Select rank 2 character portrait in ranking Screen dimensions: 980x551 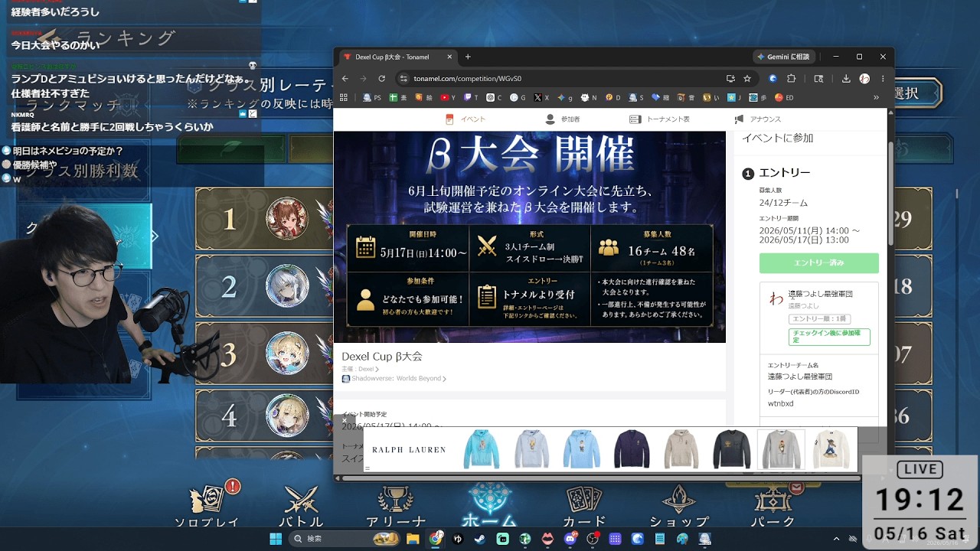[x=287, y=286]
